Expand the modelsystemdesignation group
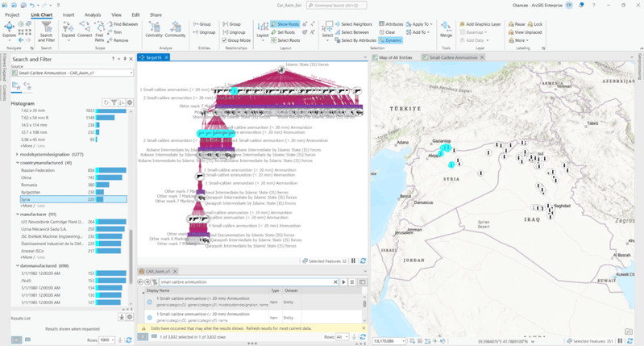The image size is (644, 346). [17, 155]
